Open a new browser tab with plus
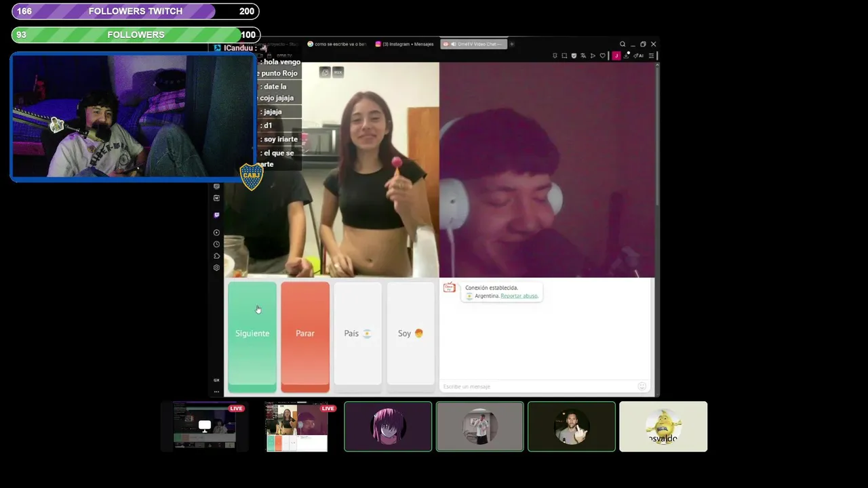This screenshot has width=868, height=488. (512, 44)
